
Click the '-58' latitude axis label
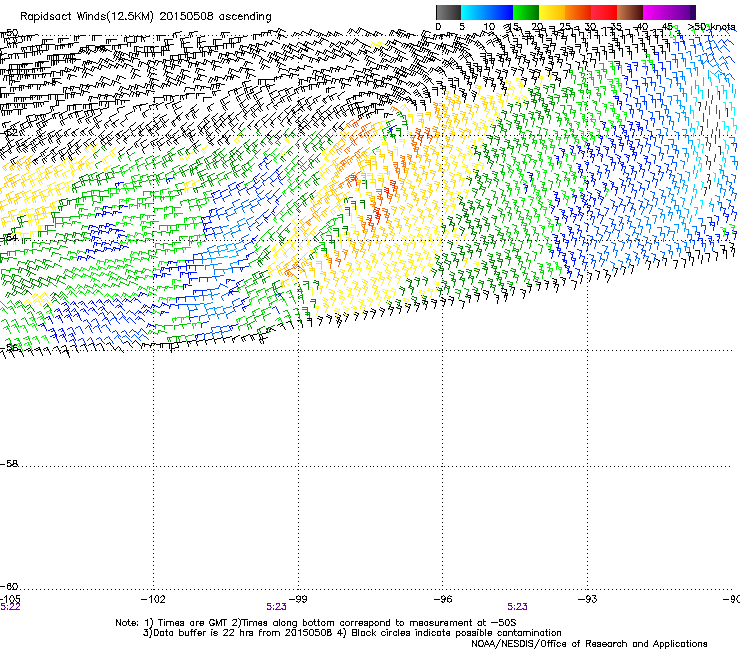9,464
